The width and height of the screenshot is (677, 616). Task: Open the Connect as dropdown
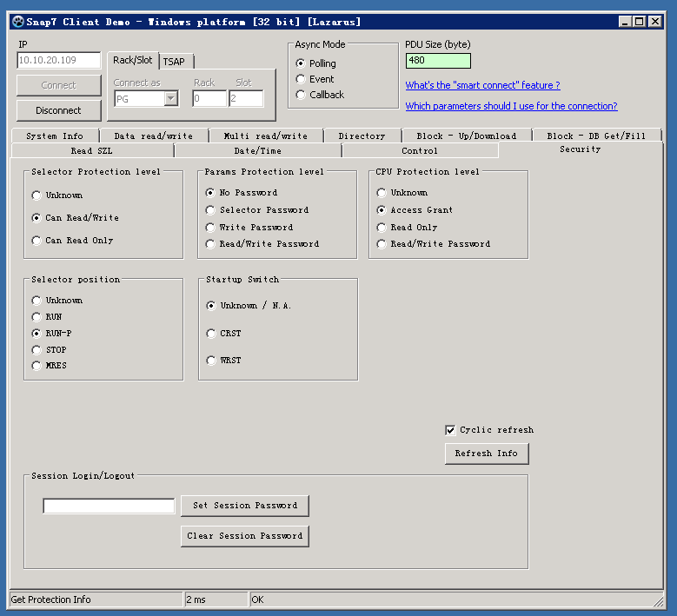tap(171, 99)
